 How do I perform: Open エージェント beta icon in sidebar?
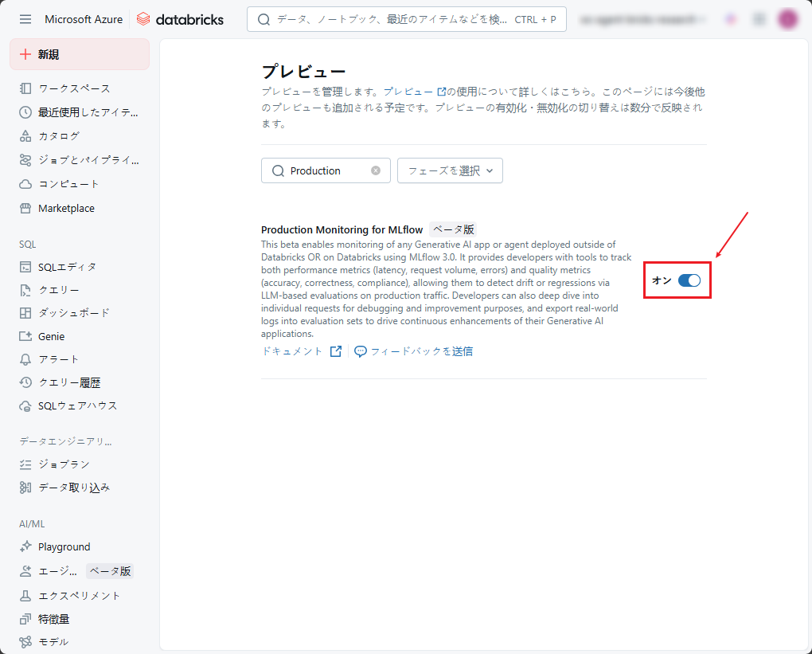[x=25, y=571]
